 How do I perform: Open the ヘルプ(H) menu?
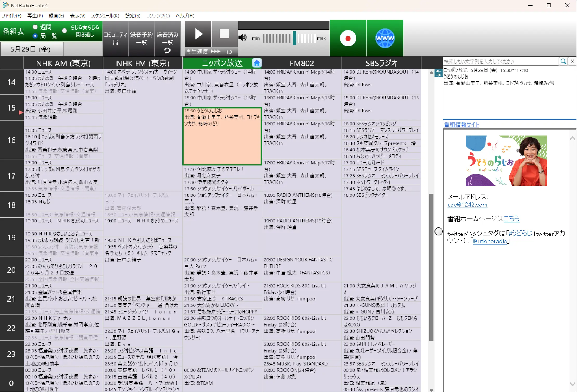pos(185,16)
